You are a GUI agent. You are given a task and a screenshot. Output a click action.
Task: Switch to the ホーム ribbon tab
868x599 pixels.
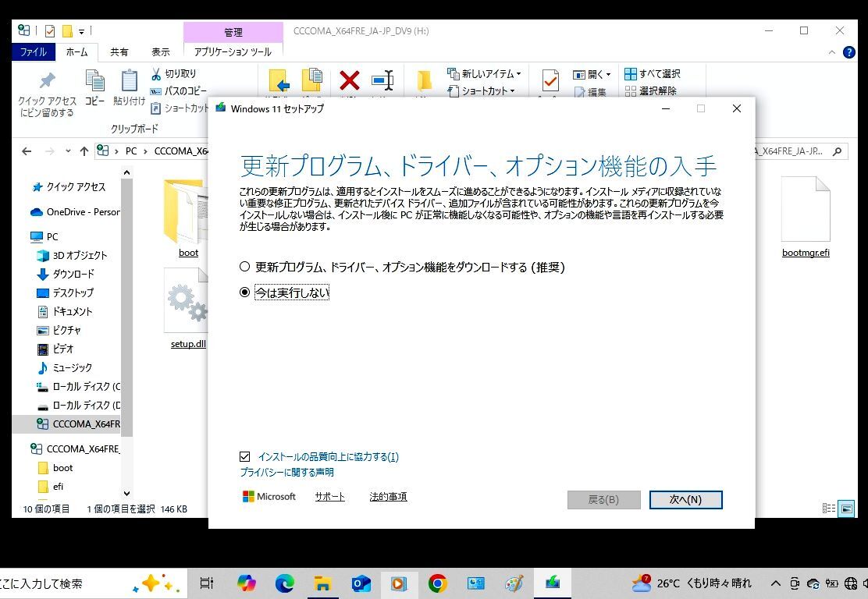coord(76,51)
